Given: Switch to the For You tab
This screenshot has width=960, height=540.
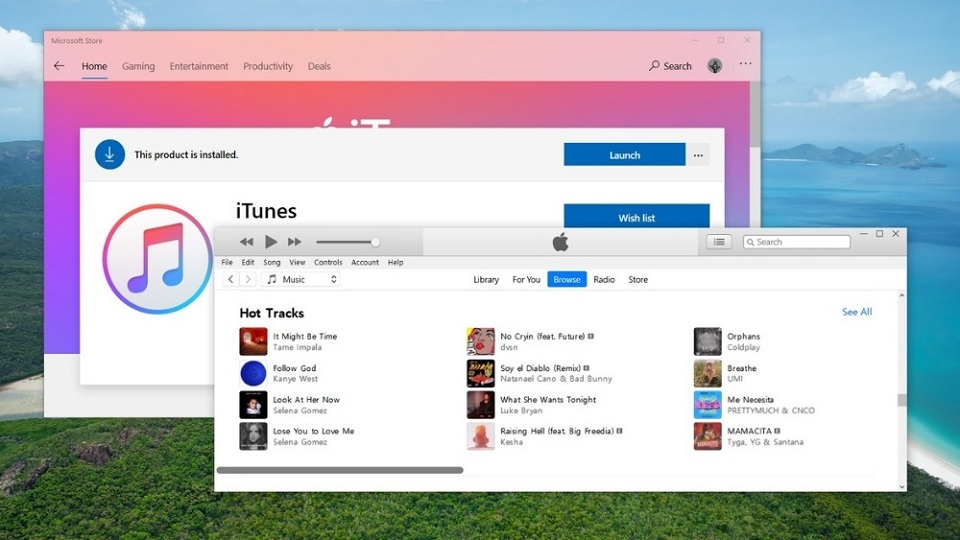Looking at the screenshot, I should pos(526,279).
